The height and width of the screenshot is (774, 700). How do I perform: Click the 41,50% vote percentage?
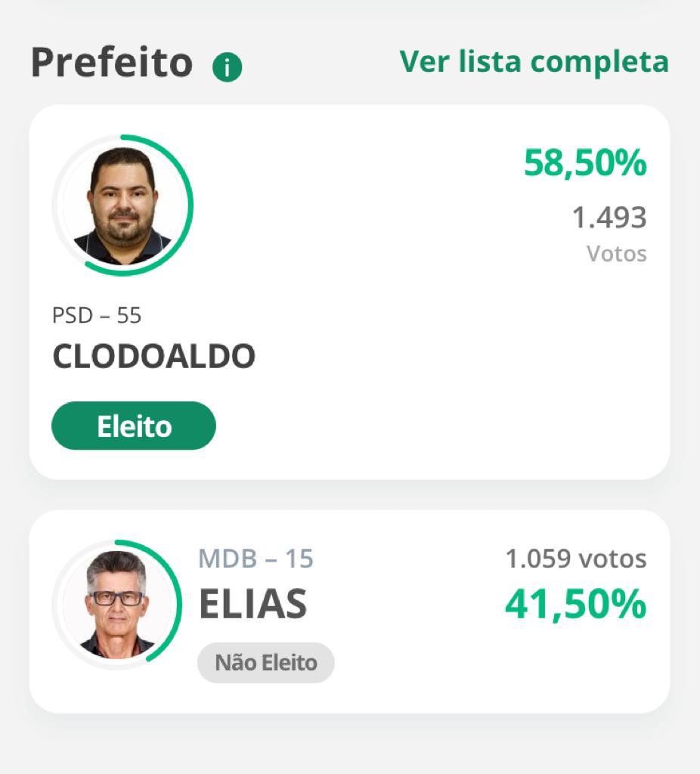click(575, 604)
